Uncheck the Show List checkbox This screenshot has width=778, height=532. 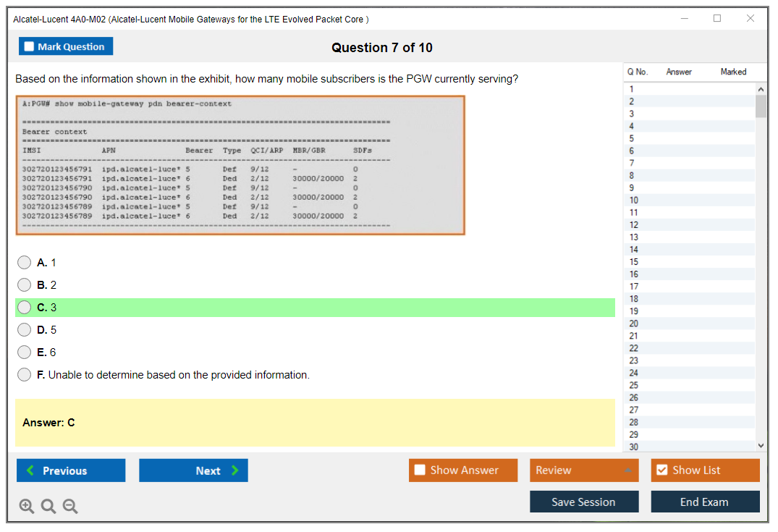point(661,470)
